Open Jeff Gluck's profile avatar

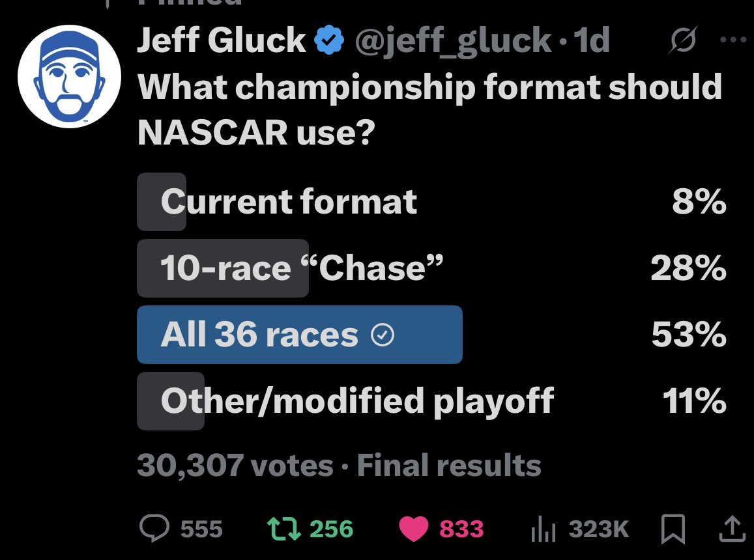69,77
